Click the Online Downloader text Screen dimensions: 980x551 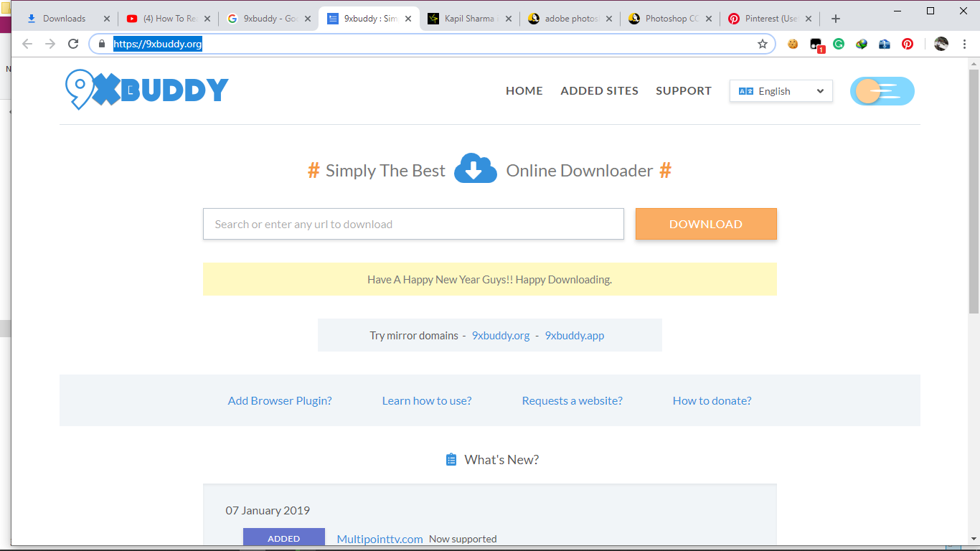pos(580,171)
